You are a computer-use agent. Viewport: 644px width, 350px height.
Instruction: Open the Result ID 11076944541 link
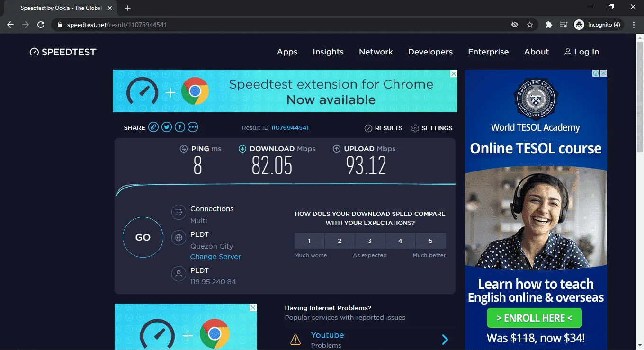pyautogui.click(x=290, y=128)
